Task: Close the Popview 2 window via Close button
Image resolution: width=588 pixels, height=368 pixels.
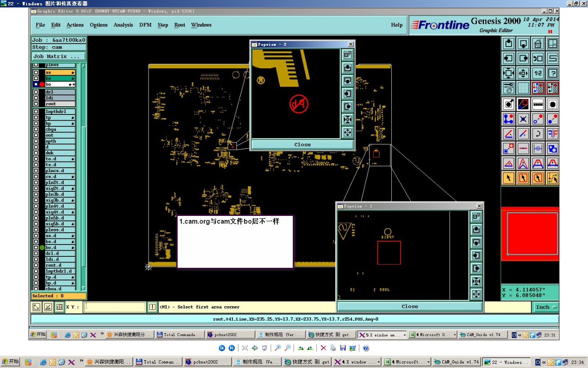Action: [x=303, y=145]
